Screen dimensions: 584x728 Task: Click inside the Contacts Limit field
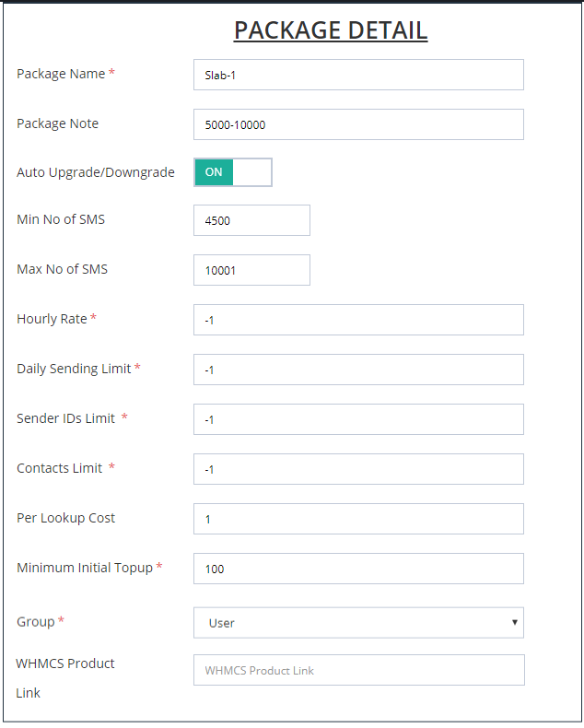[358, 469]
